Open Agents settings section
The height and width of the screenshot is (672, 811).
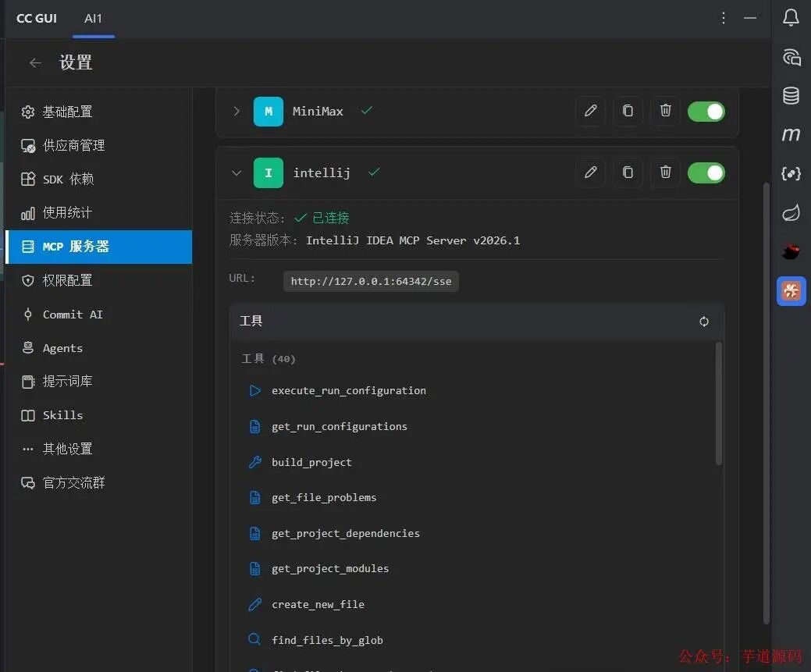click(98, 348)
